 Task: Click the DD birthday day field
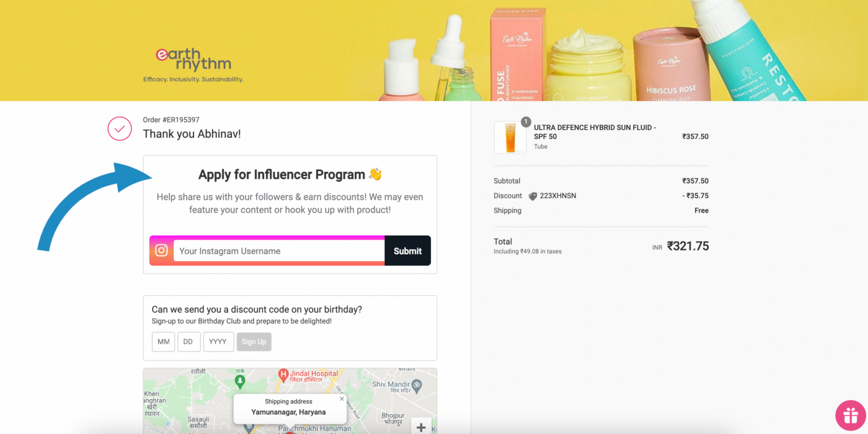[x=188, y=342]
